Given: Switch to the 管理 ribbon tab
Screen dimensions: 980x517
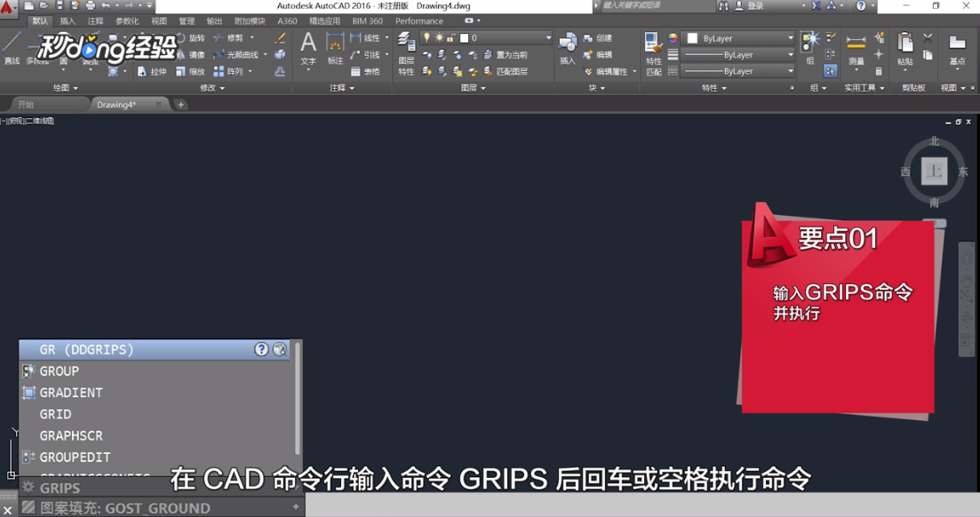Looking at the screenshot, I should pos(187,20).
